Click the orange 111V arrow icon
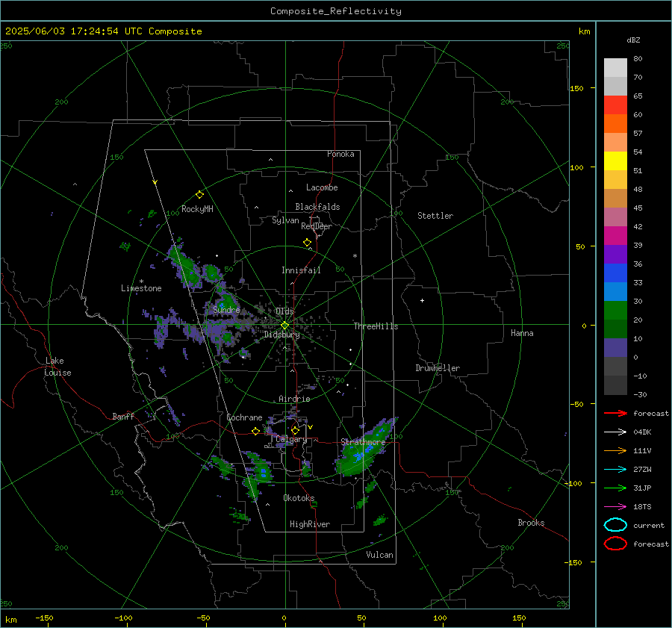The width and height of the screenshot is (672, 628). (x=615, y=450)
